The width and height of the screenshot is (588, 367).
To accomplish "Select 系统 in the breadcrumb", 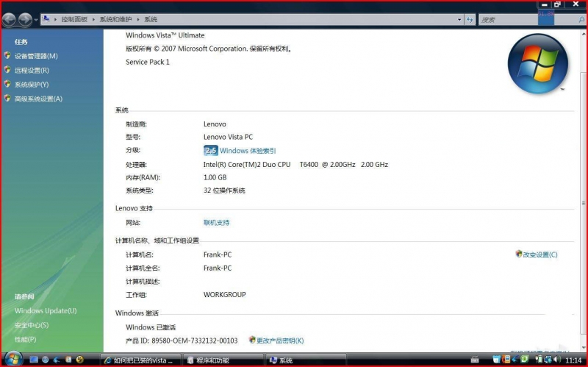I will coord(151,20).
